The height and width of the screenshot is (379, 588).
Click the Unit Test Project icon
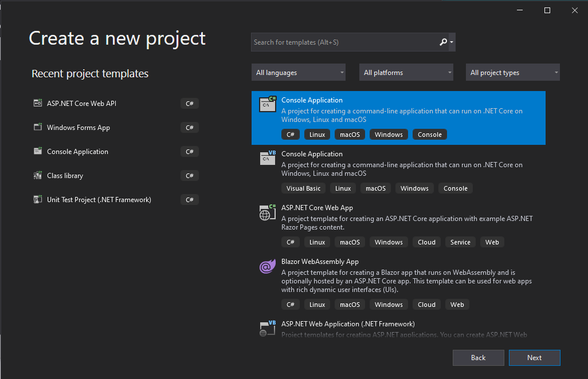38,199
